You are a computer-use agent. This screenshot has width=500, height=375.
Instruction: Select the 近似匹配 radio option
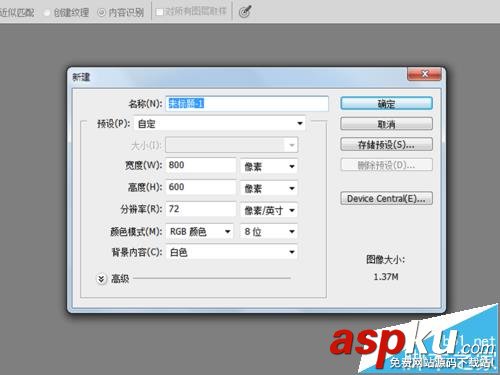pyautogui.click(x=17, y=13)
